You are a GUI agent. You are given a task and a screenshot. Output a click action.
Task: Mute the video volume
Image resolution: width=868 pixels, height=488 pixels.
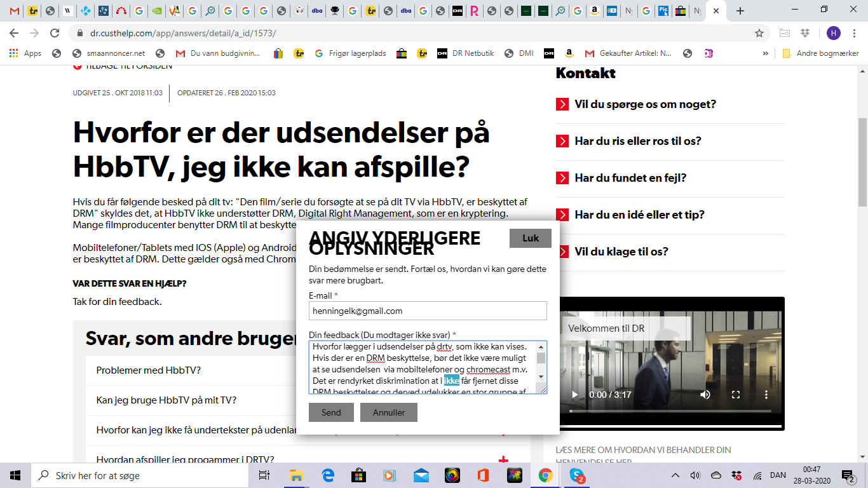[705, 395]
